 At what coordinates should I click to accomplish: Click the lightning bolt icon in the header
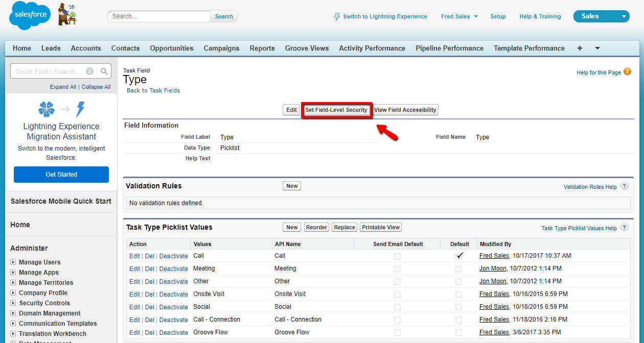[x=337, y=16]
